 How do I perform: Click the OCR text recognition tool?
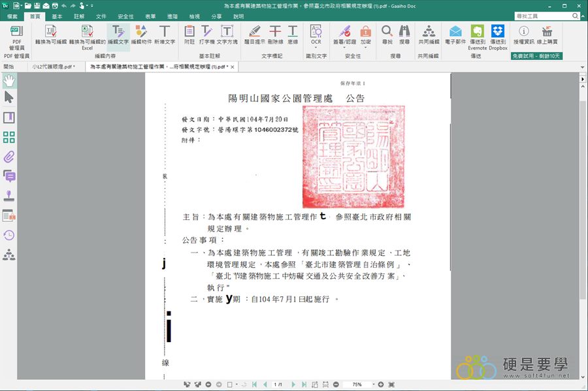pos(316,35)
